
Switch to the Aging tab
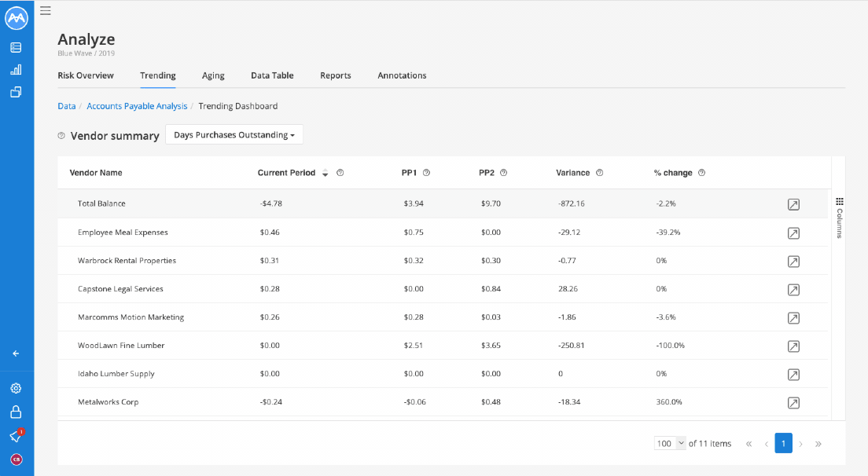click(x=213, y=75)
